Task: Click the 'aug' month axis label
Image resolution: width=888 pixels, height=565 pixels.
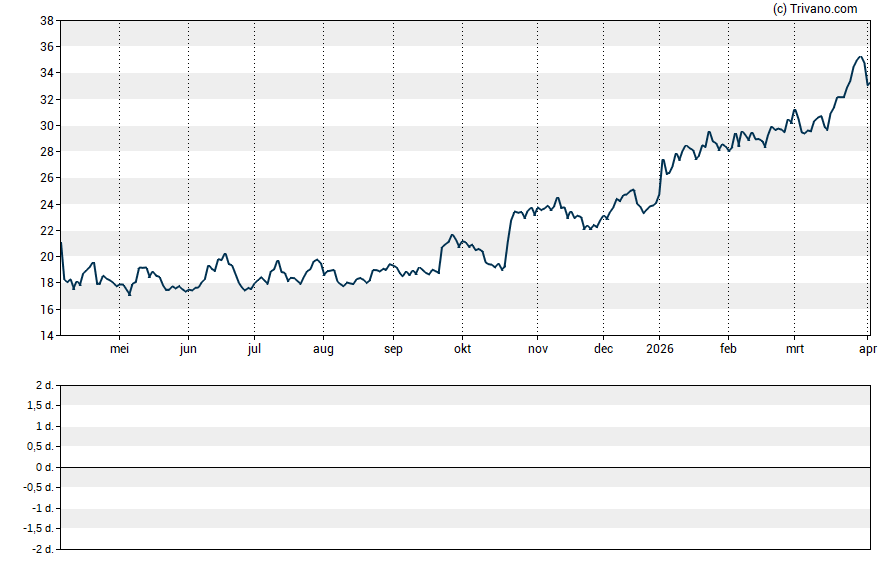Action: pos(323,349)
